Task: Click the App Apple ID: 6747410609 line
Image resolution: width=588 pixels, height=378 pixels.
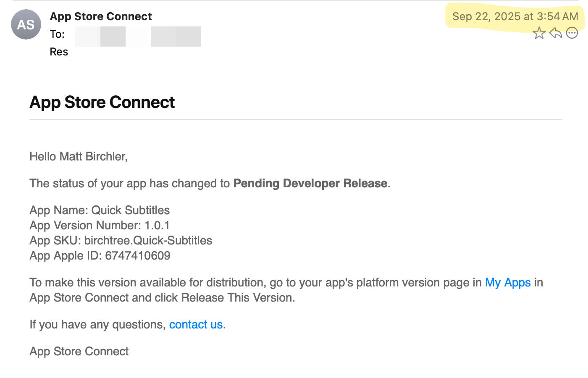Action: (100, 255)
